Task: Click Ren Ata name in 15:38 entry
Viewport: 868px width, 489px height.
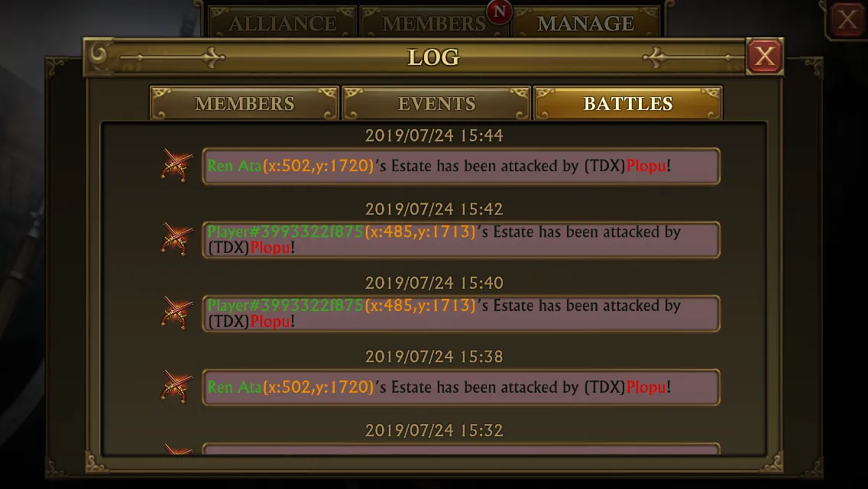Action: point(234,387)
